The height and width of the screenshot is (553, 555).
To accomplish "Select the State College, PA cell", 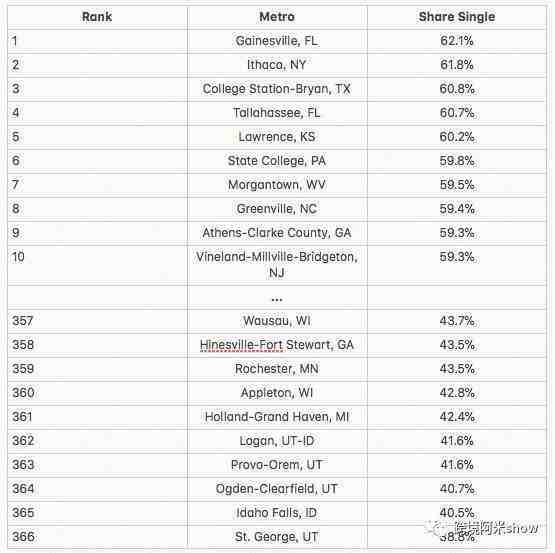I will point(277,161).
